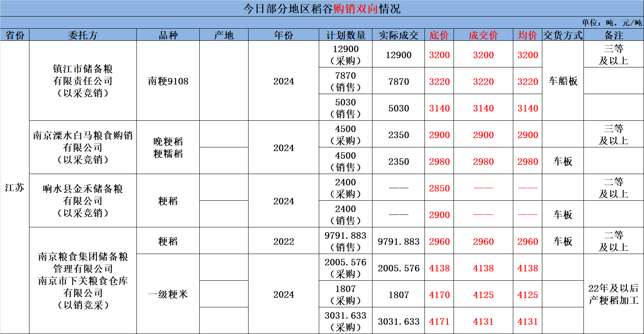
Task: Select the 产地 column header
Action: click(x=224, y=35)
